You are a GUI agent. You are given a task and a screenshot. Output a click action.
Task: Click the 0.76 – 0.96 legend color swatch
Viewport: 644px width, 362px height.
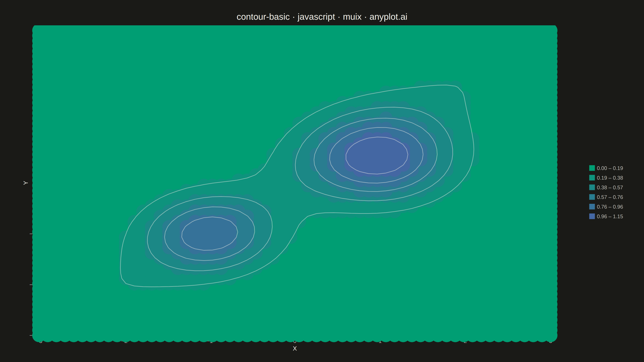(x=592, y=207)
